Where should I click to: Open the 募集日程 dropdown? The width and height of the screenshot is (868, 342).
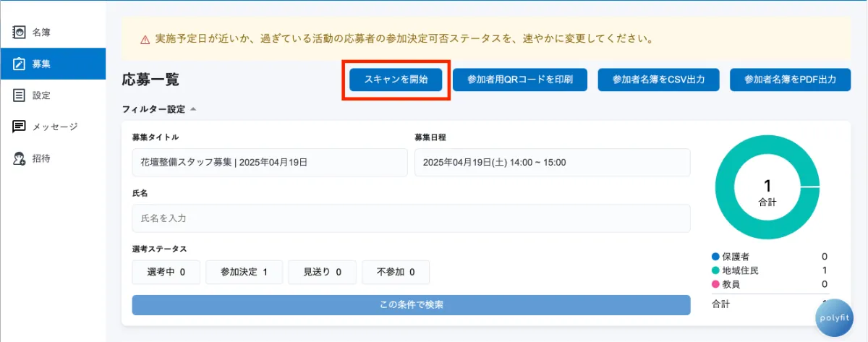pyautogui.click(x=553, y=163)
